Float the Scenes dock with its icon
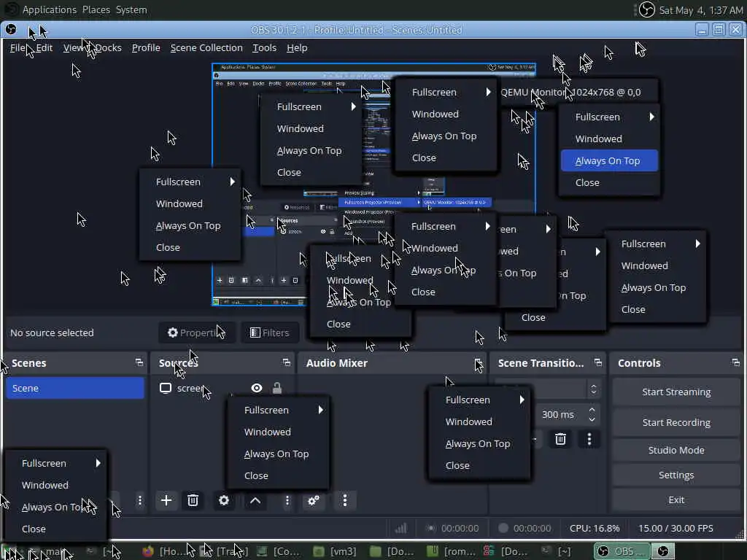 pos(139,362)
